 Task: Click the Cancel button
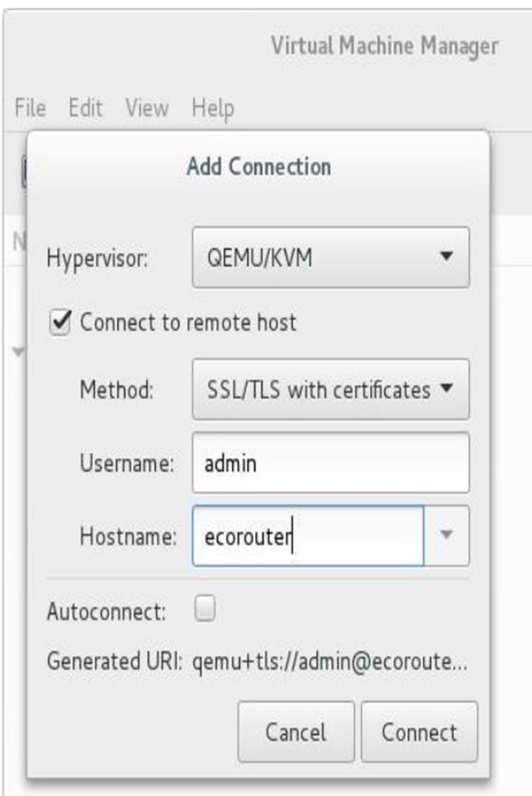click(296, 732)
